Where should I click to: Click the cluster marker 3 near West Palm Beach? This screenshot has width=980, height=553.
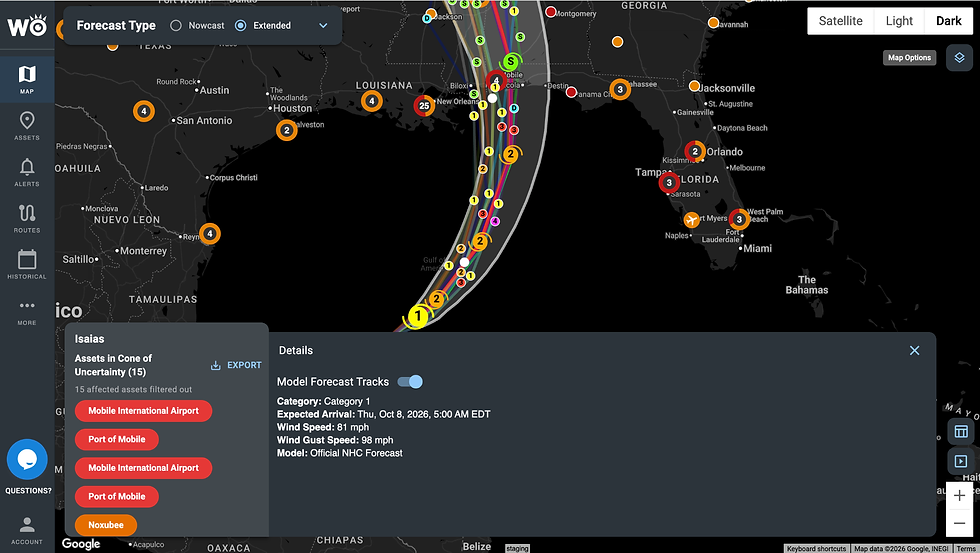pyautogui.click(x=739, y=219)
